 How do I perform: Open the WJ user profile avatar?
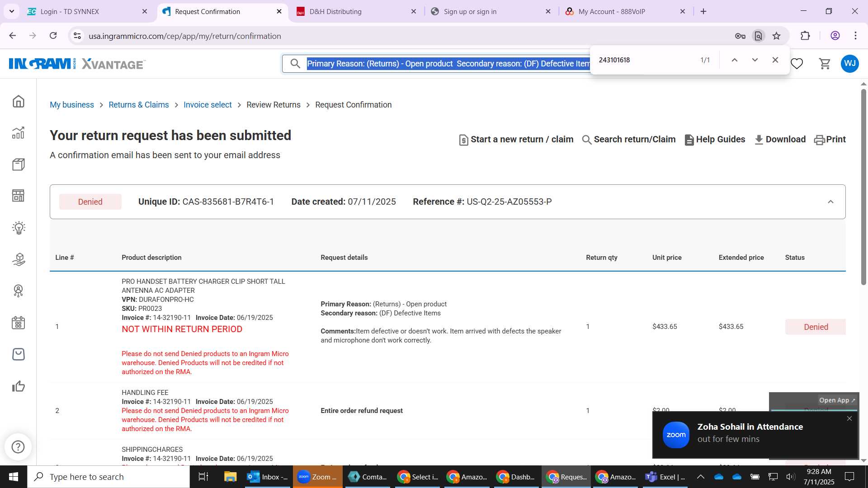click(x=850, y=63)
